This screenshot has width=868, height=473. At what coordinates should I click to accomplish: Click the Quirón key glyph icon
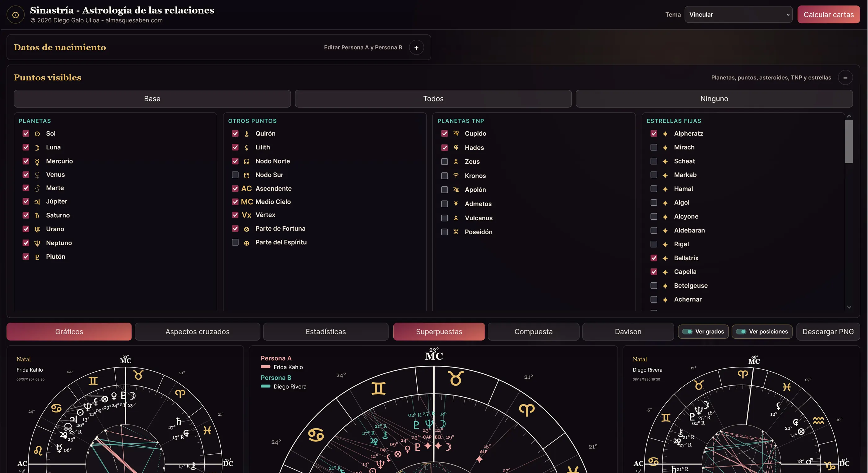pos(246,134)
